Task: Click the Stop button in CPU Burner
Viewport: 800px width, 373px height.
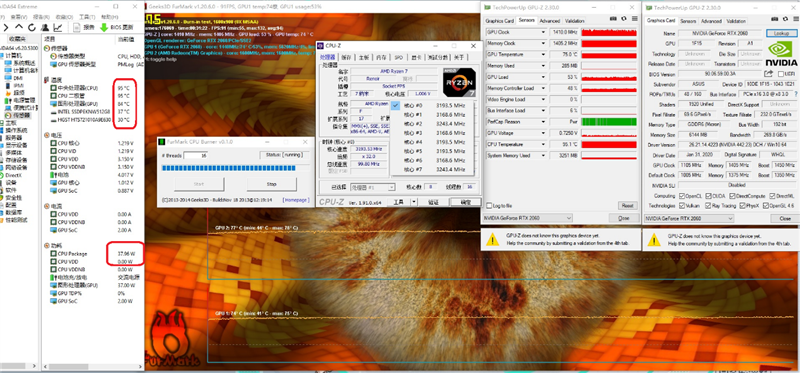Action: click(271, 184)
